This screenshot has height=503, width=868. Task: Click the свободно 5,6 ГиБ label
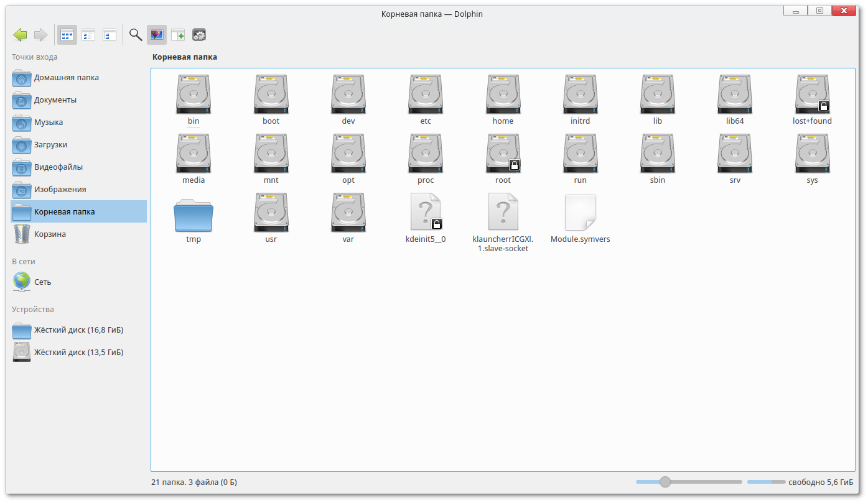(x=821, y=482)
